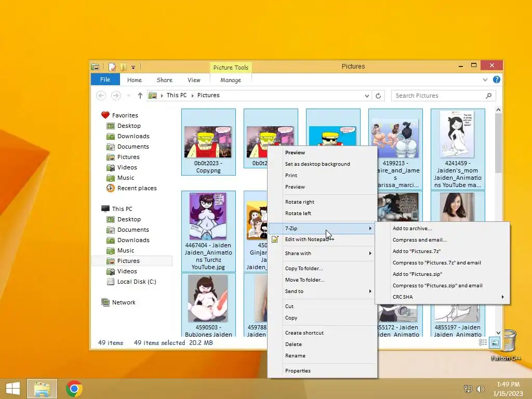Open Customize Quick Access Toolbar dropdown
This screenshot has width=532, height=399.
coord(134,67)
